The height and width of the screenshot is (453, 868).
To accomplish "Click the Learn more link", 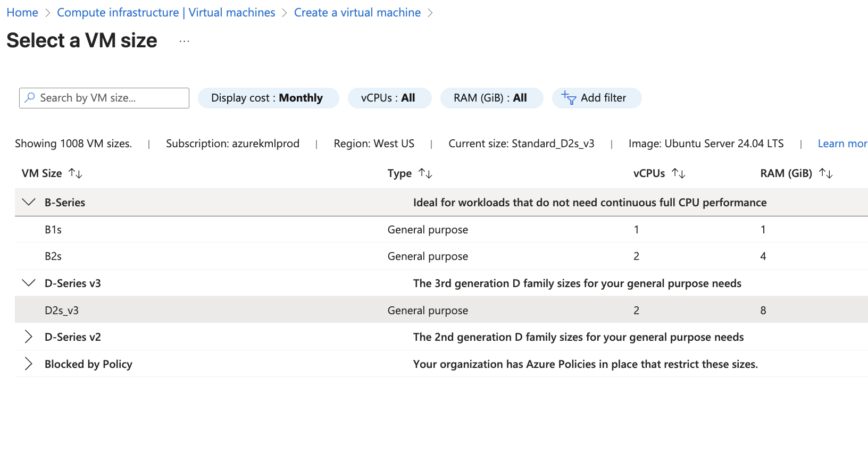I will tap(842, 144).
